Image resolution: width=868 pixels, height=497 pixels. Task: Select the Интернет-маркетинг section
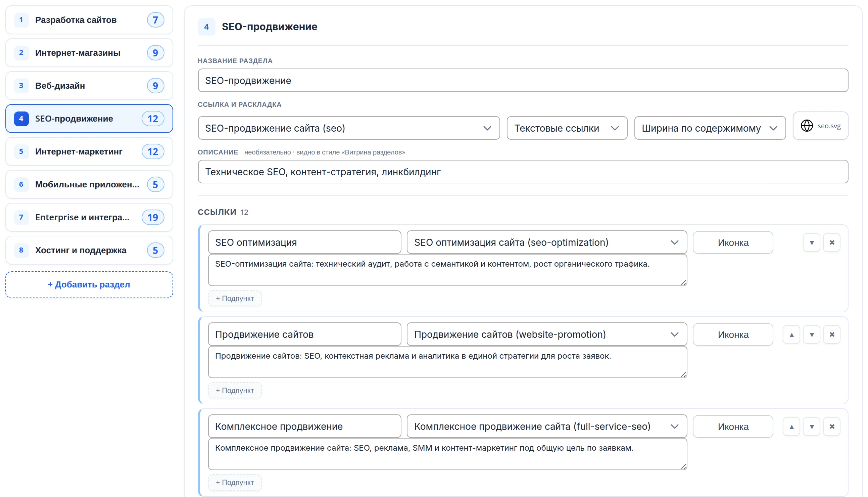point(89,151)
